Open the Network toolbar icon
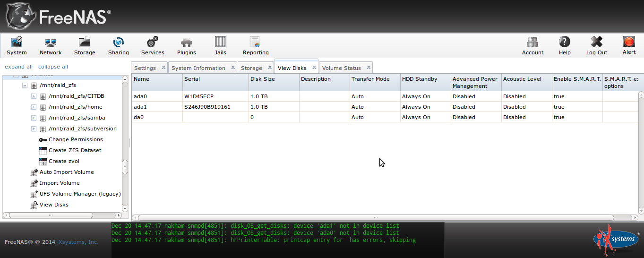The height and width of the screenshot is (258, 644). pyautogui.click(x=51, y=42)
